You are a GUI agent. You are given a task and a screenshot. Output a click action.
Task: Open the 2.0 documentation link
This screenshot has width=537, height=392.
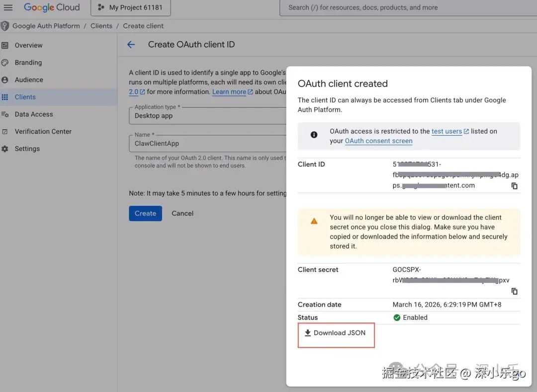coord(137,92)
